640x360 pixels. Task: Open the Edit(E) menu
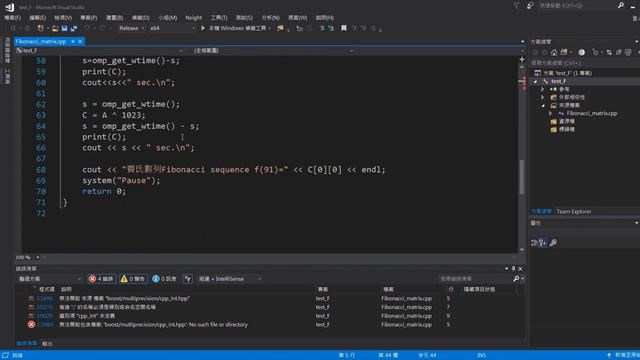38,18
